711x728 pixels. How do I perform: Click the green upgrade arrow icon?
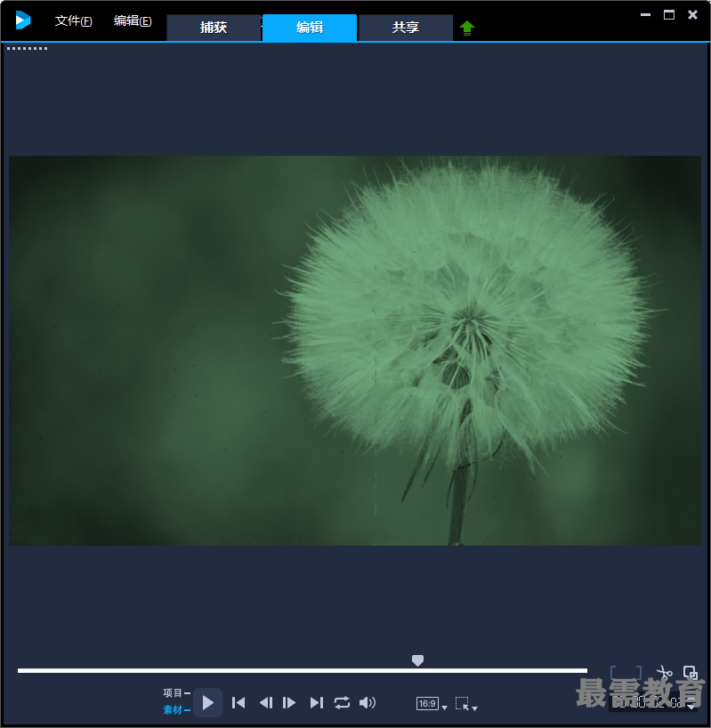[467, 28]
